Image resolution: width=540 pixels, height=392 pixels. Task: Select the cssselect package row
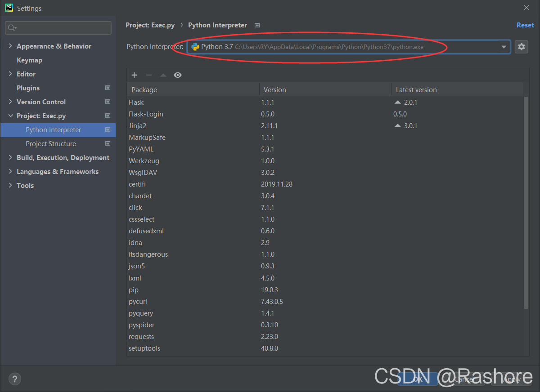(x=325, y=219)
